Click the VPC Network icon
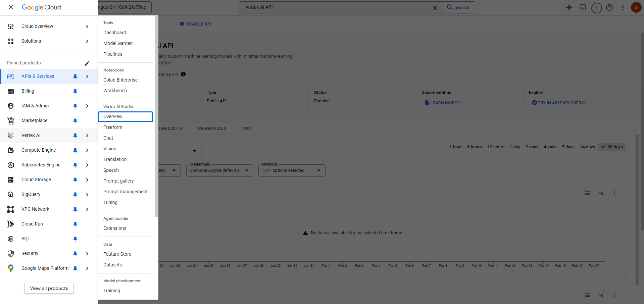This screenshot has height=304, width=644. (x=11, y=209)
